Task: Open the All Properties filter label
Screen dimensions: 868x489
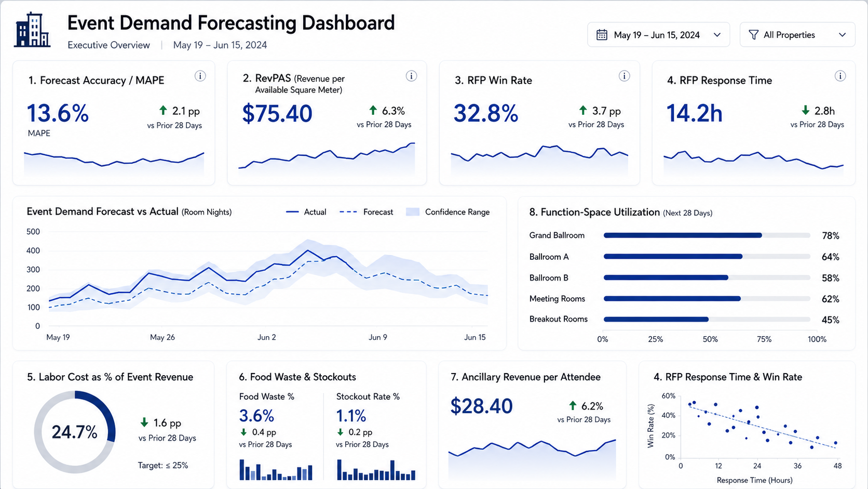Action: (x=789, y=35)
